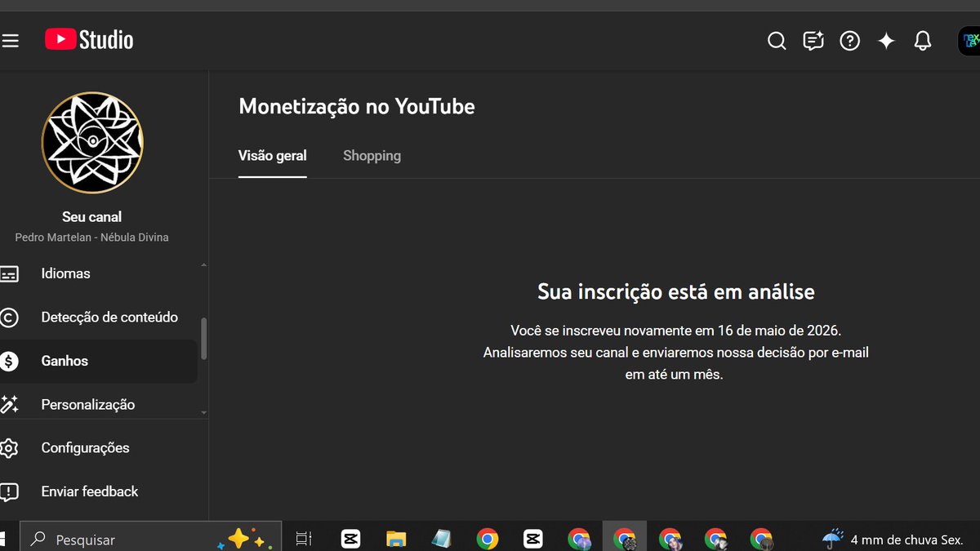This screenshot has height=551, width=980.
Task: Click the Enviar feedback exclamation icon
Action: [9, 491]
